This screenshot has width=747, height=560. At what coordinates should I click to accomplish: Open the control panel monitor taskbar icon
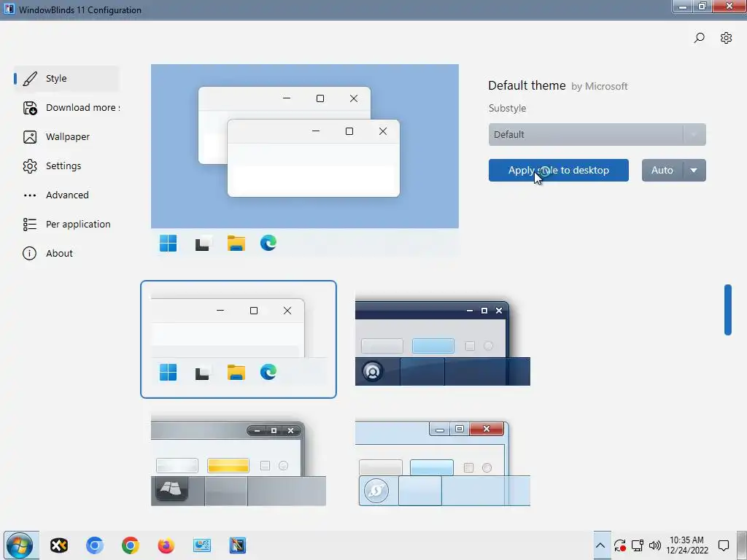pos(202,545)
